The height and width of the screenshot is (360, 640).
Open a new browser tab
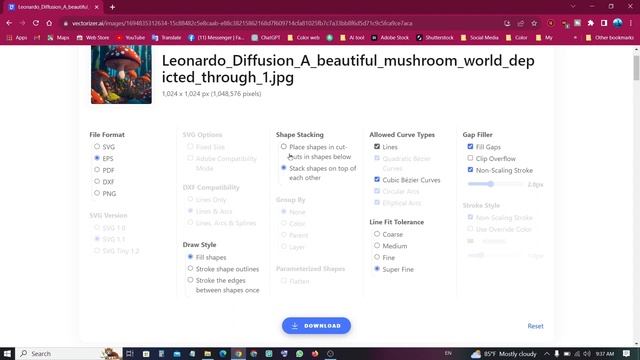click(x=112, y=7)
